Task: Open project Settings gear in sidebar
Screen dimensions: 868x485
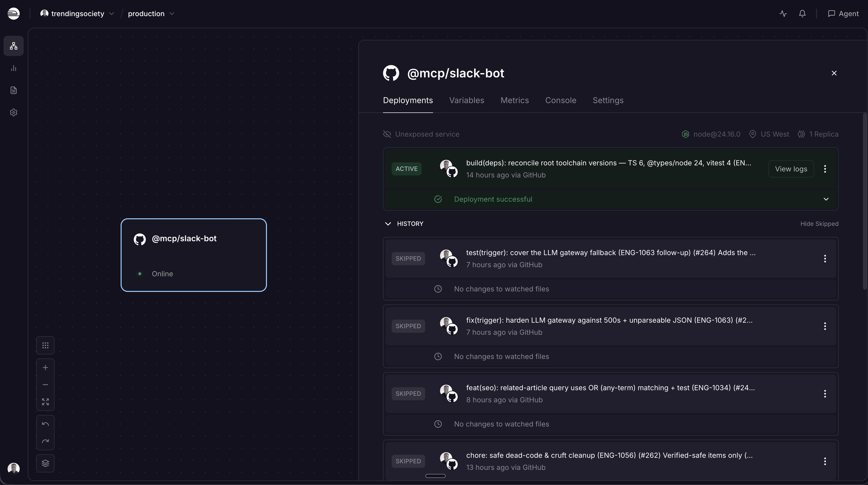Action: [13, 112]
